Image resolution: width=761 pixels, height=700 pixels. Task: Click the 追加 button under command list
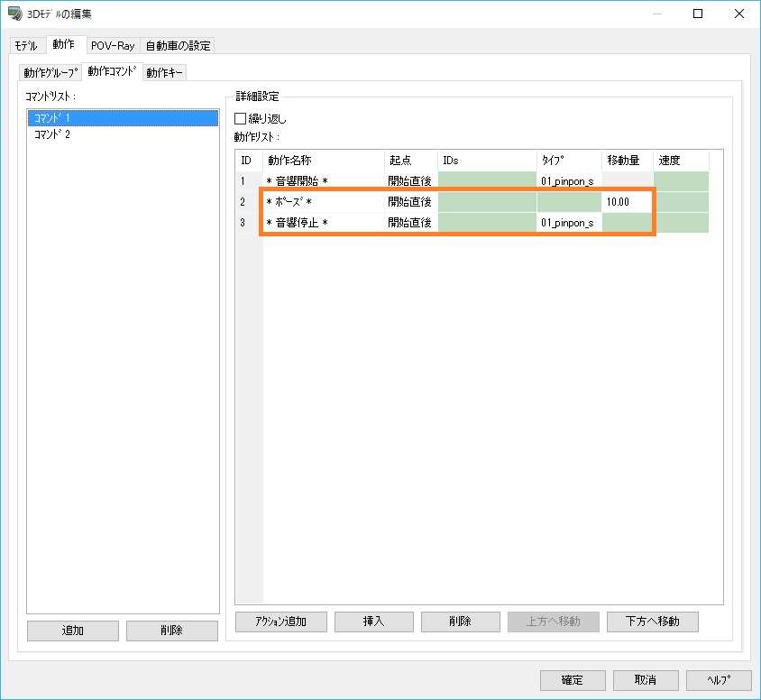tap(73, 631)
